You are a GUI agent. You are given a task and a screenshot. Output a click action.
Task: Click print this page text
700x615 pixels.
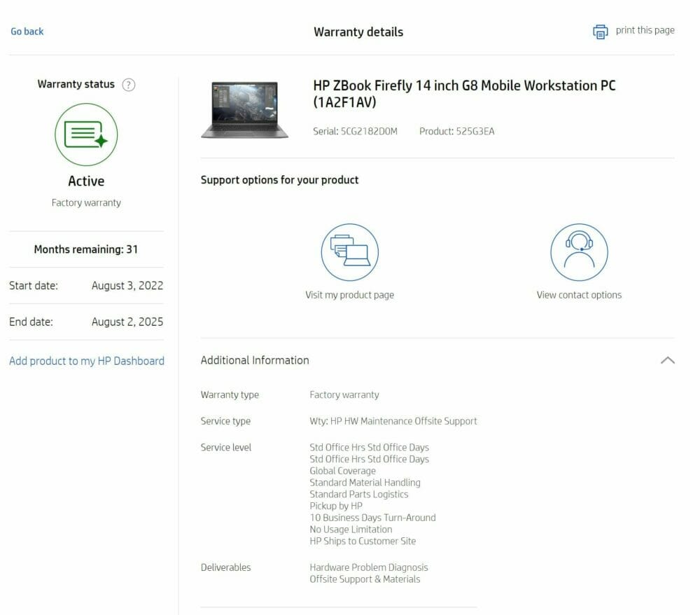click(x=645, y=30)
